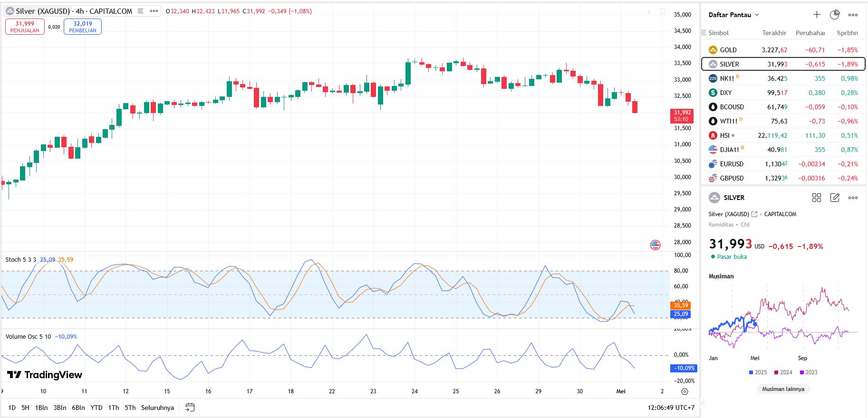Click the go-to-date calendar icon
The height and width of the screenshot is (418, 868).
pos(190,407)
